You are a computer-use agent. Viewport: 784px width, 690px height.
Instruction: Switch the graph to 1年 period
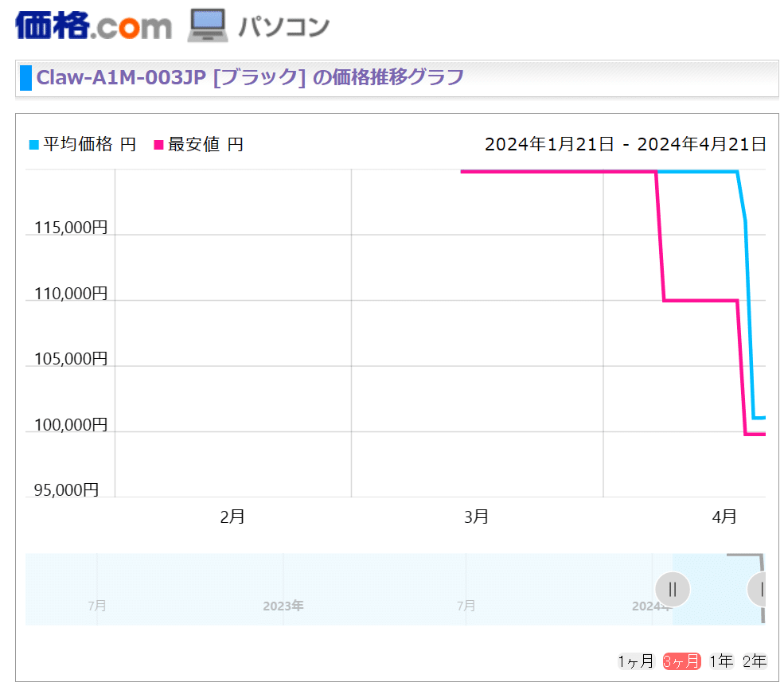pos(721,661)
